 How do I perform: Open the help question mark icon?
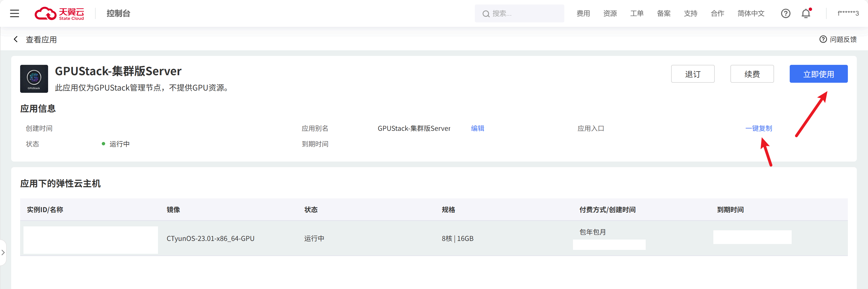[786, 13]
